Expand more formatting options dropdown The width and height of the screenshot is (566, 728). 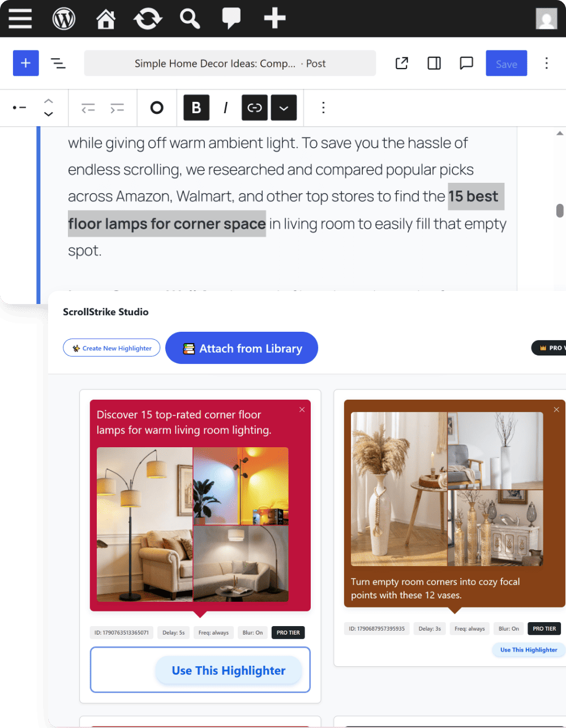click(x=284, y=108)
